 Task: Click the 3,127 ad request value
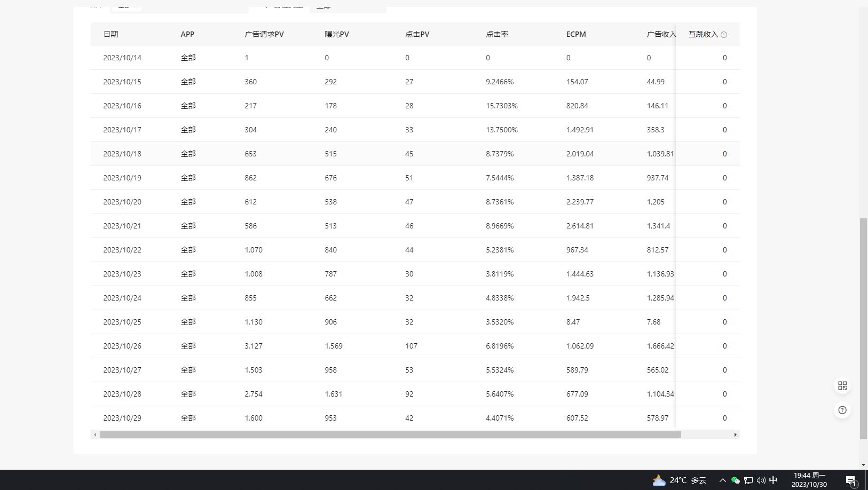254,346
